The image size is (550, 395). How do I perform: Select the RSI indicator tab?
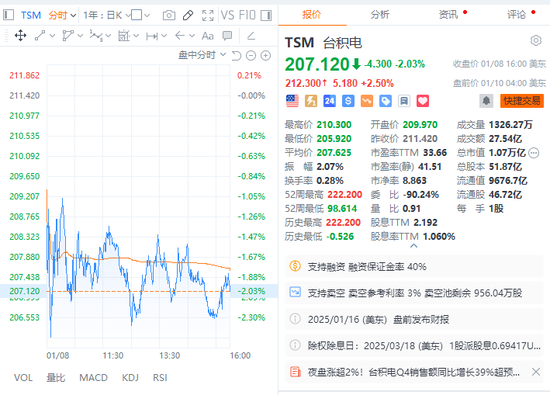click(x=160, y=378)
